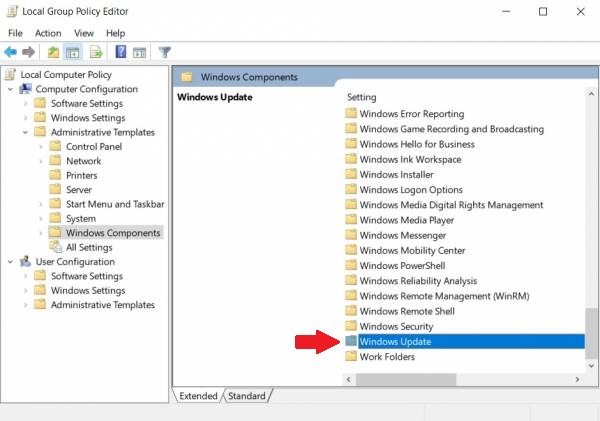This screenshot has height=421, width=600.
Task: Switch to the Extended tab
Action: tap(198, 396)
